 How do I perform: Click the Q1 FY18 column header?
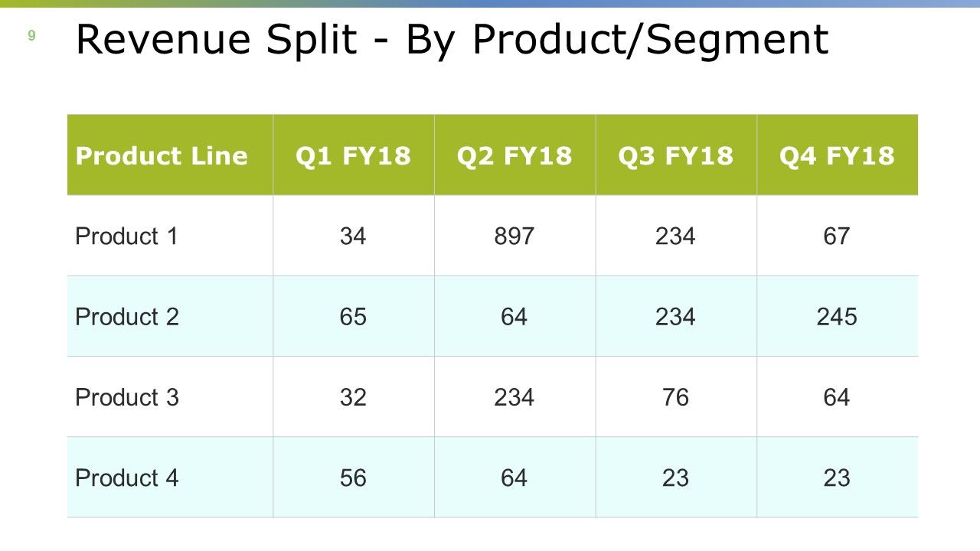354,155
